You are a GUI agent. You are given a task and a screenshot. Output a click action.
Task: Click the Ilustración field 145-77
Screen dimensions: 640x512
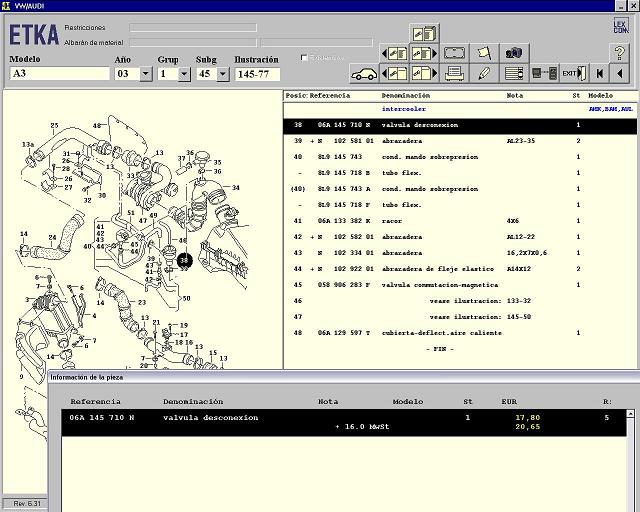pyautogui.click(x=258, y=74)
